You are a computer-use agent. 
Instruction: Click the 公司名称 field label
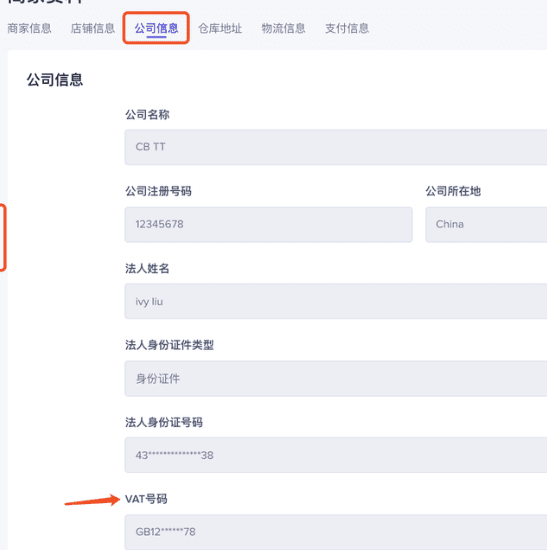[x=147, y=114]
